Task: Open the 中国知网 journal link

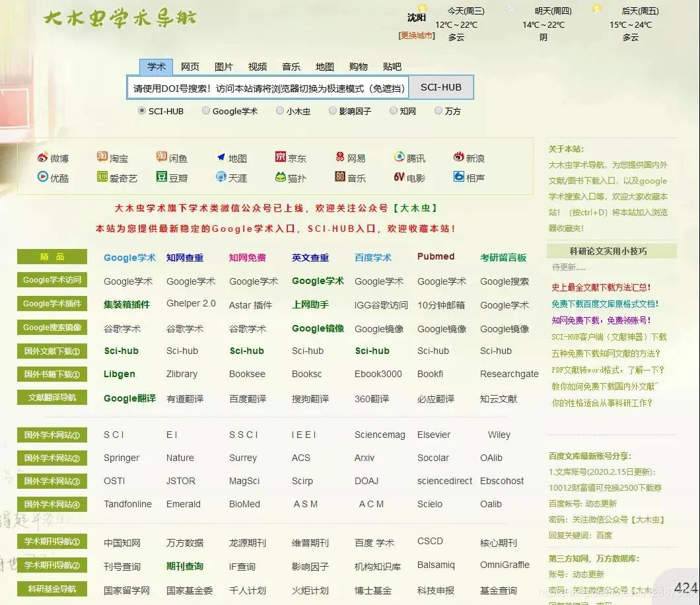Action: click(x=122, y=543)
